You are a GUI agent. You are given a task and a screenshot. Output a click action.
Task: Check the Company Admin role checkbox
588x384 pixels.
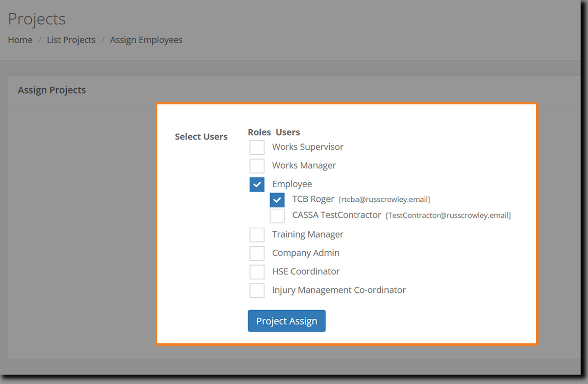point(257,253)
